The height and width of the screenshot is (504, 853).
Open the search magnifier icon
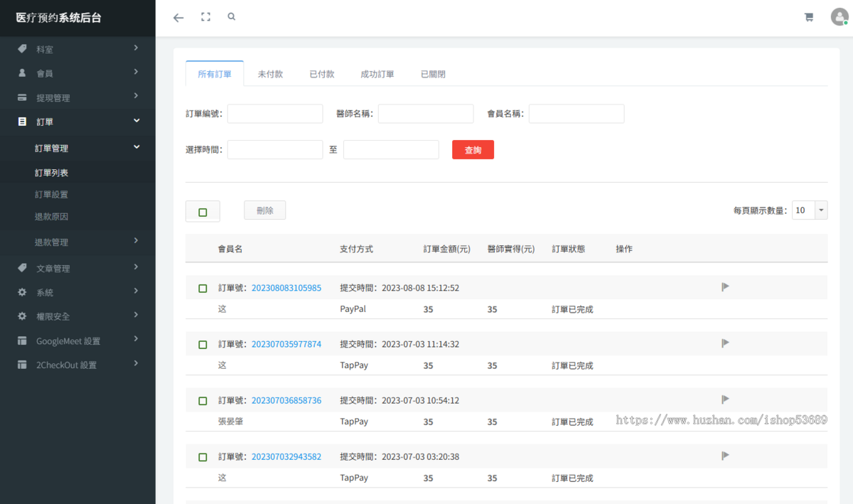pos(232,16)
